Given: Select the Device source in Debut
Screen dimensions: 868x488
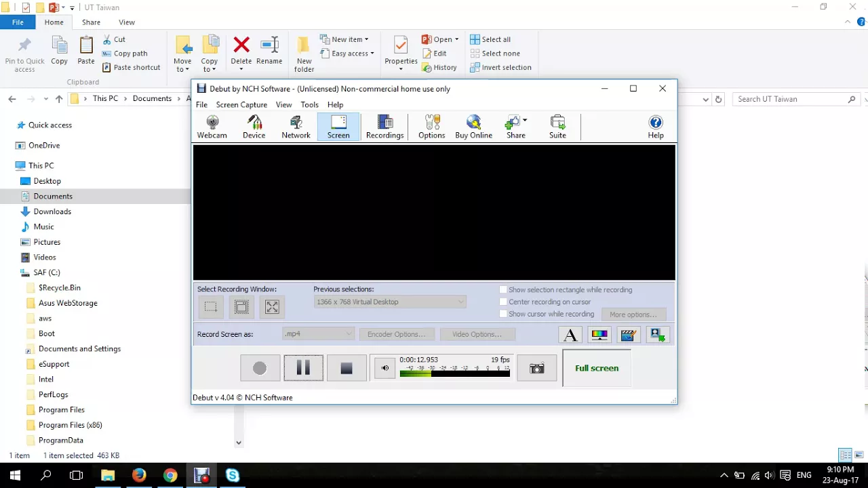Looking at the screenshot, I should click(x=254, y=127).
